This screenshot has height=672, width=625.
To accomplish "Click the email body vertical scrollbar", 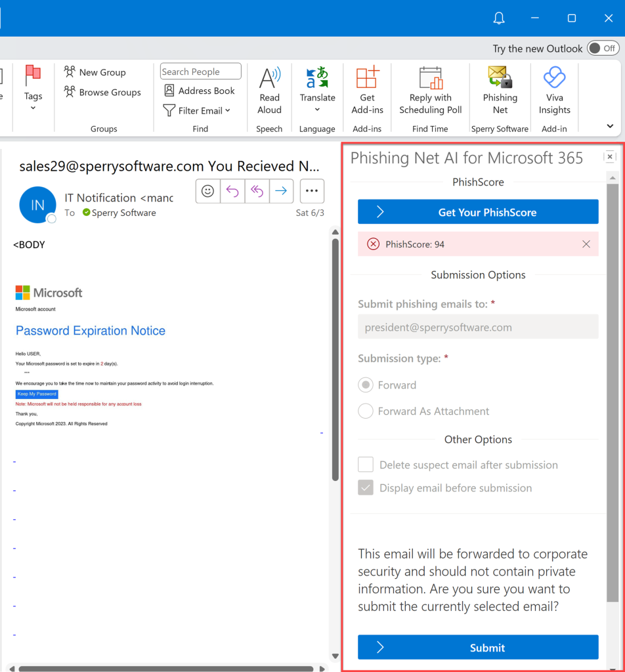I will 335,359.
